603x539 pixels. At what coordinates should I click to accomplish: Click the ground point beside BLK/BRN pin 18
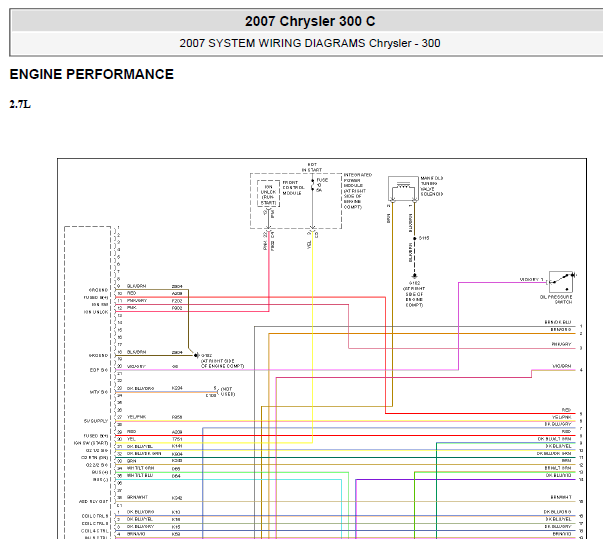click(197, 355)
